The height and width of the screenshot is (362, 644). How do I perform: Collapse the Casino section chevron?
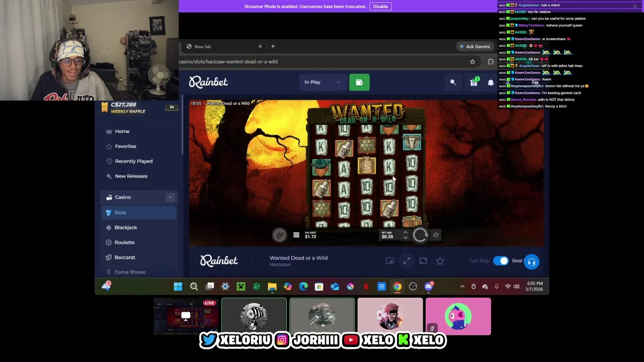point(170,197)
